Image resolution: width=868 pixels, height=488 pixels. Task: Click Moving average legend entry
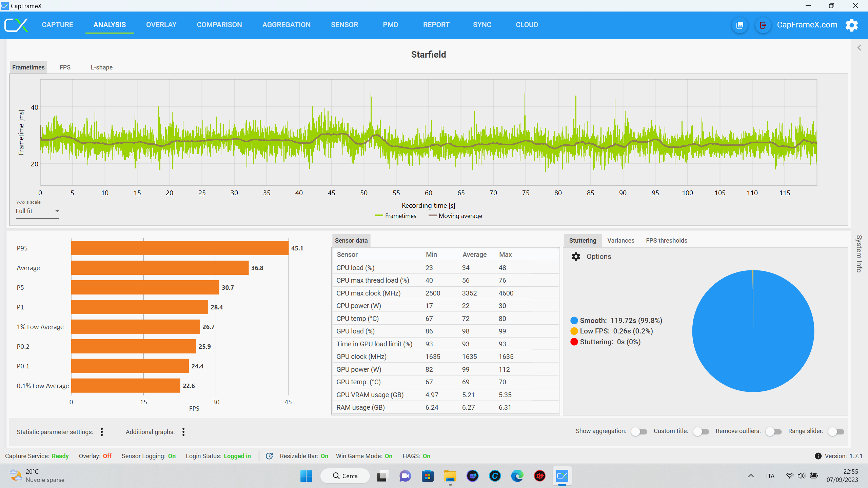click(x=455, y=216)
